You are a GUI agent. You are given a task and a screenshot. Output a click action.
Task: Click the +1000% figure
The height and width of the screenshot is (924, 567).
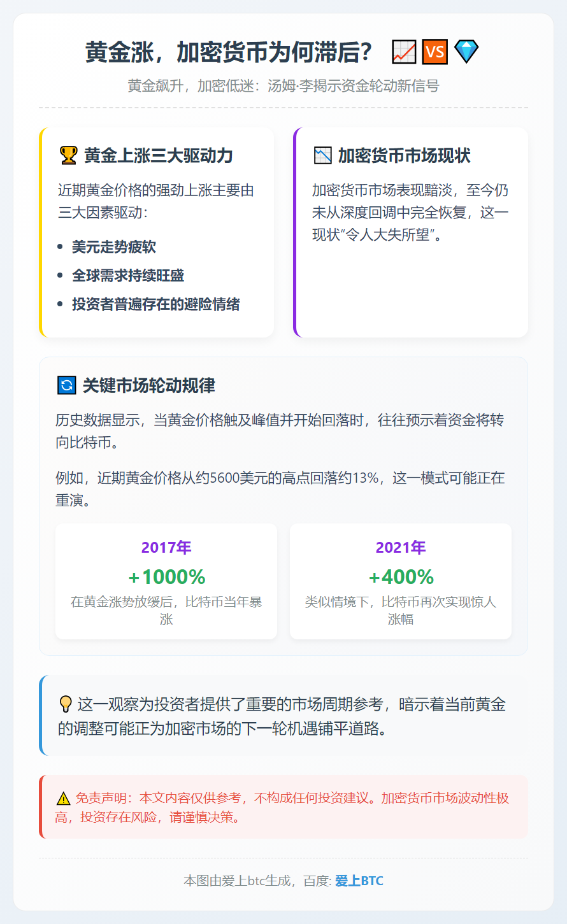(x=166, y=577)
